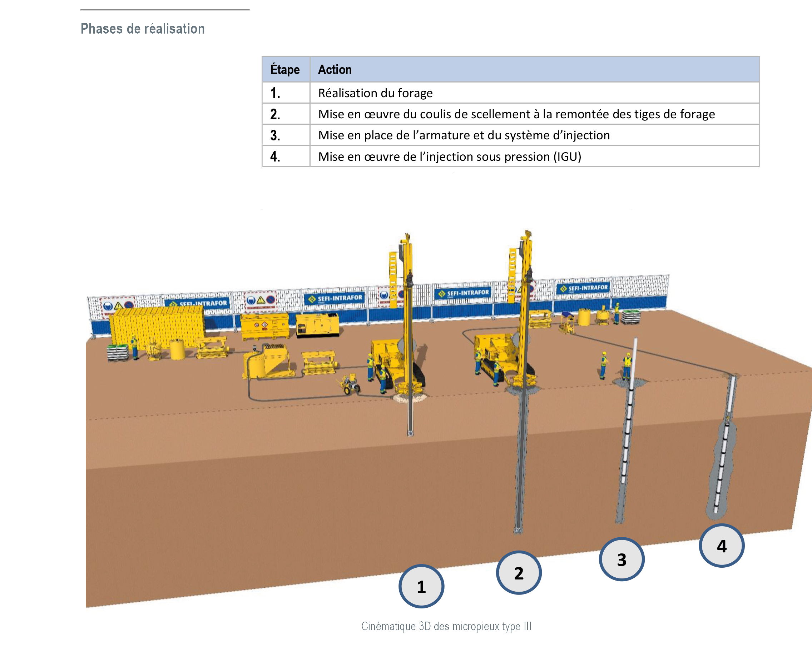Select row 'Réalisation du forage'
Screen dimensions: 812x647
point(375,93)
